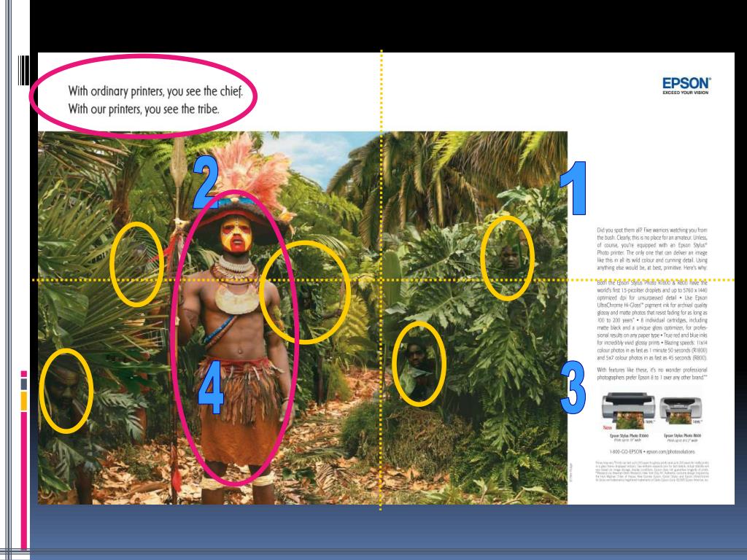The width and height of the screenshot is (747, 560).
Task: Click the 'EXCEED YOUR VISION' tagline
Action: click(685, 93)
